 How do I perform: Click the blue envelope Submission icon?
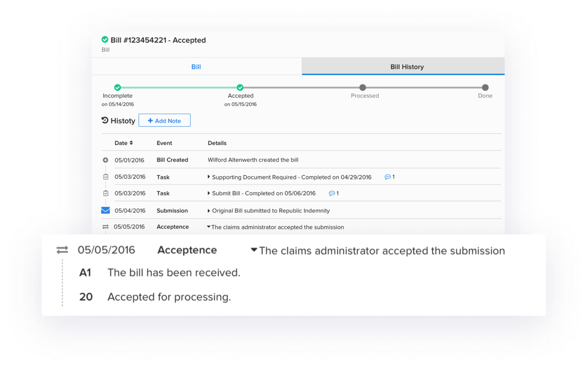[106, 210]
